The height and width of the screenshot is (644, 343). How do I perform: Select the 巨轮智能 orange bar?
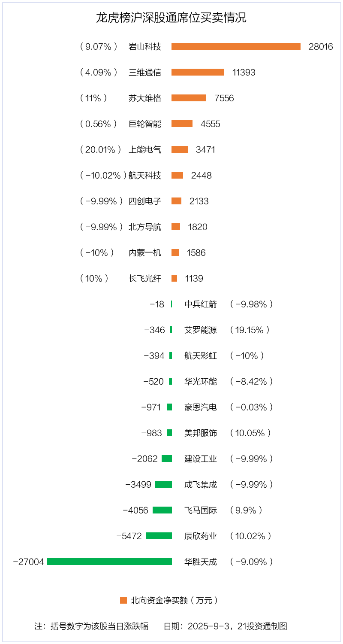click(x=182, y=124)
